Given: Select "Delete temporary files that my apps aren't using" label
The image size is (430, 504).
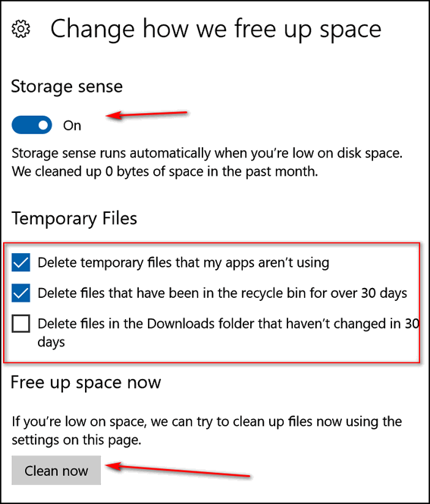Looking at the screenshot, I should 184,263.
